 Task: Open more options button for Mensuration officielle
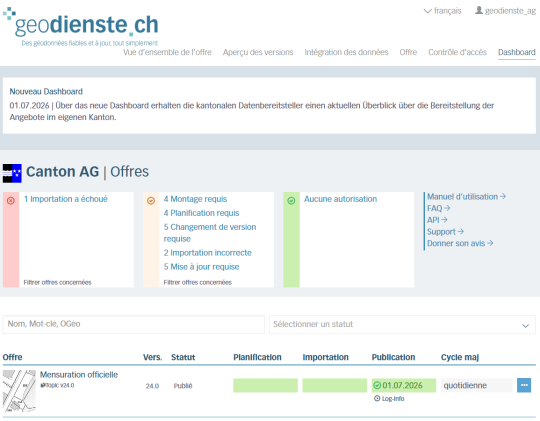coord(524,386)
